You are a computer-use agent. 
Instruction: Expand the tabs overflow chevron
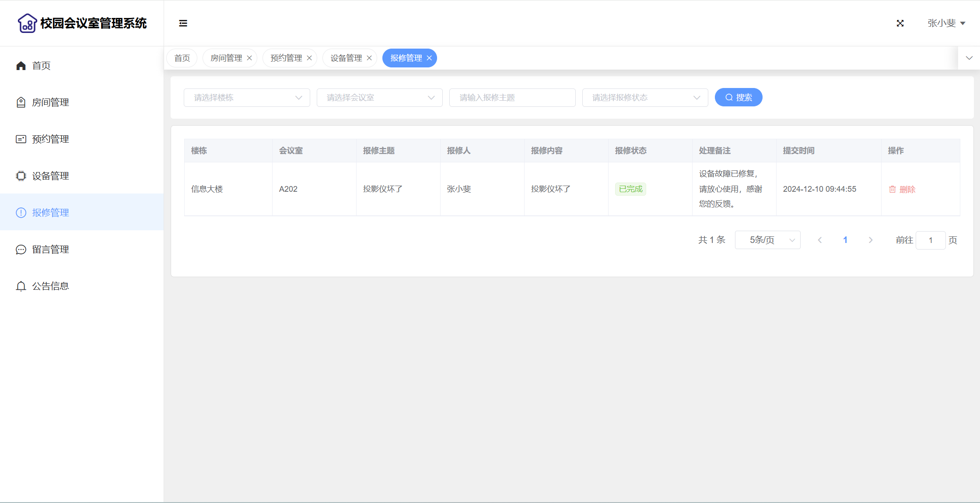[969, 58]
